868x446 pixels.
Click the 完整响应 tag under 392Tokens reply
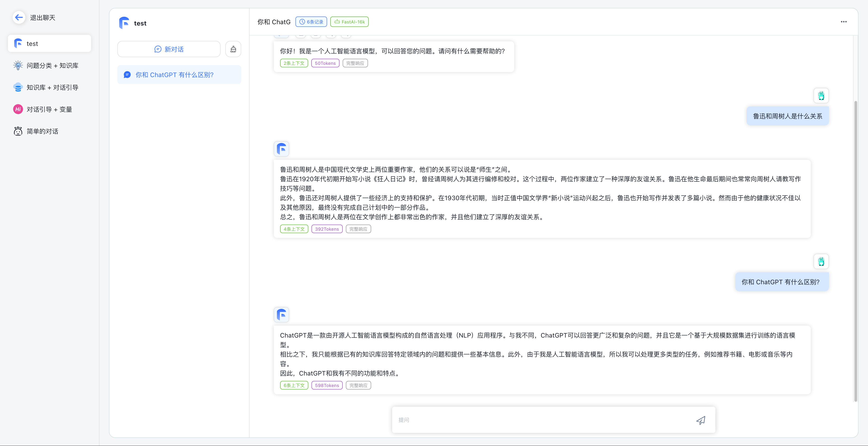pyautogui.click(x=358, y=229)
